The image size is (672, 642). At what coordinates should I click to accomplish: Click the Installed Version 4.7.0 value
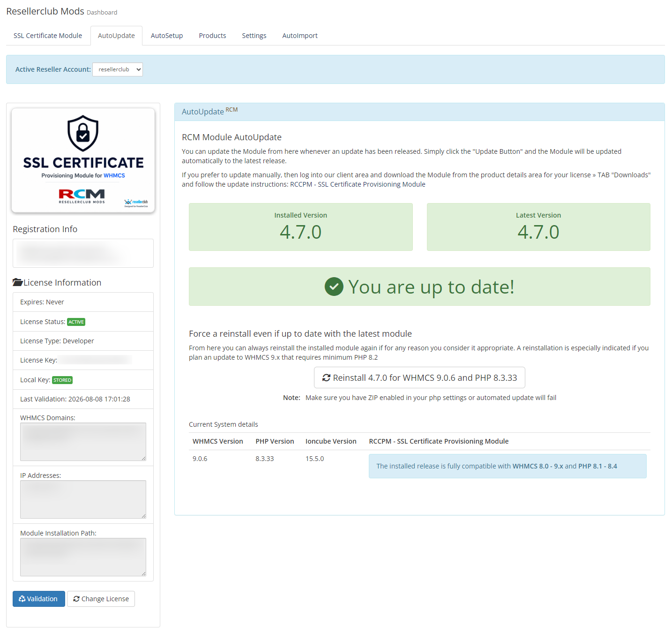pos(301,232)
